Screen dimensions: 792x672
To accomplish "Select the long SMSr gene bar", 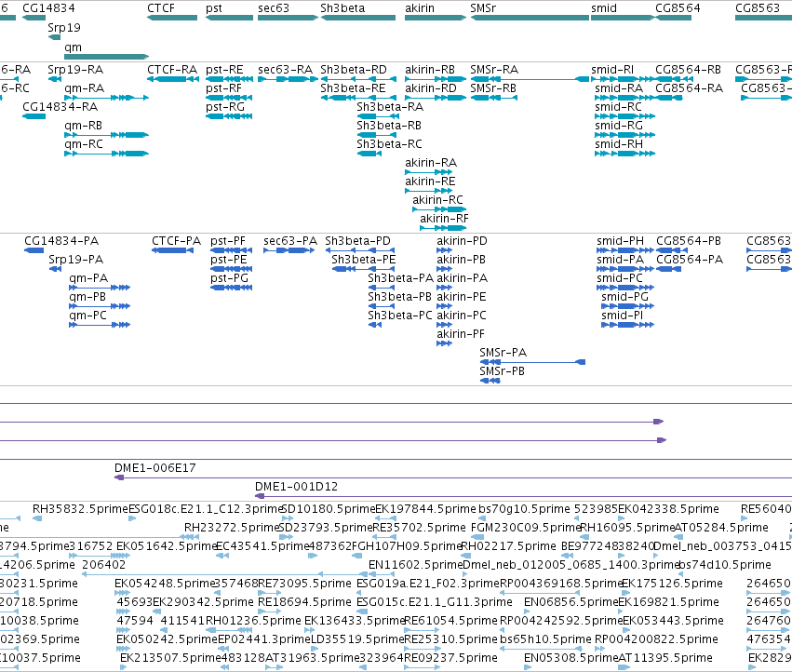I will point(530,18).
